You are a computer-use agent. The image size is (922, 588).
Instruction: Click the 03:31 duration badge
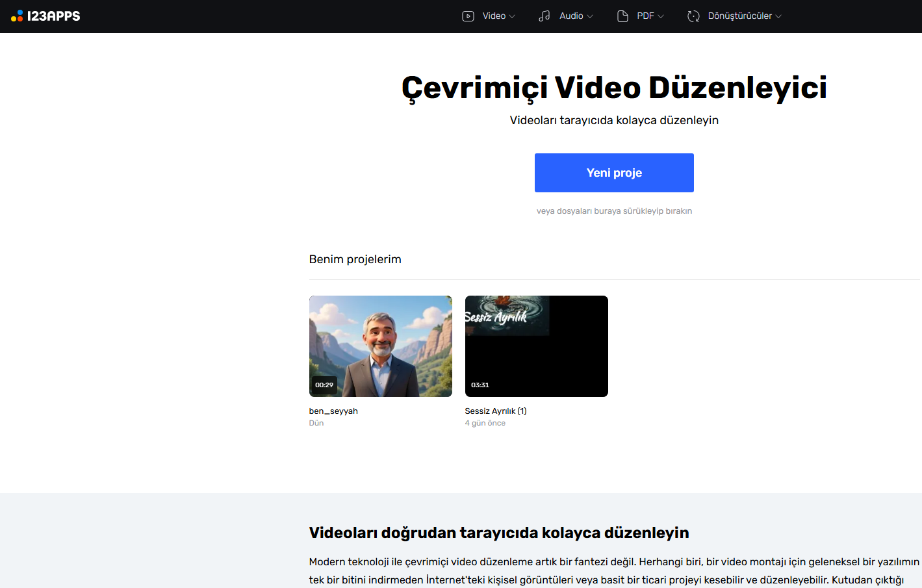(480, 385)
